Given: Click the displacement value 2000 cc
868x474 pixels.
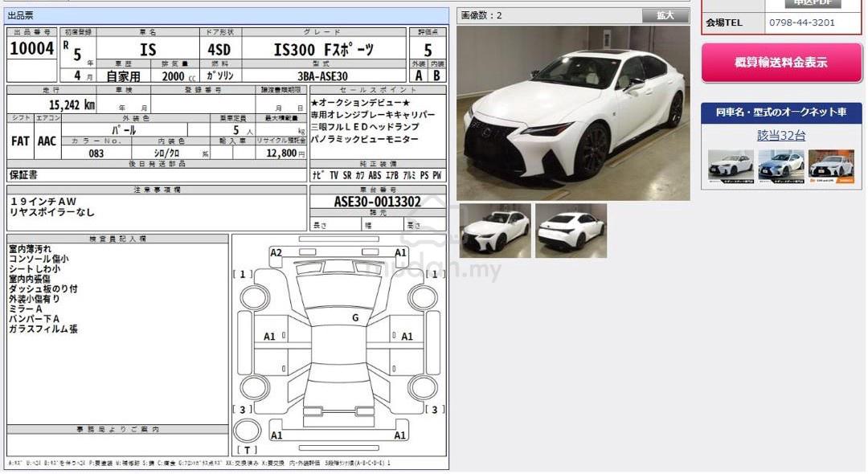Looking at the screenshot, I should click(178, 76).
